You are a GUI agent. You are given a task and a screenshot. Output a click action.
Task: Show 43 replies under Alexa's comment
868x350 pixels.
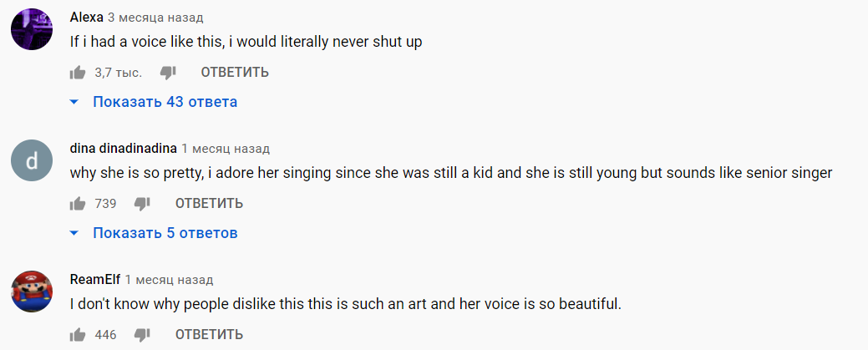pyautogui.click(x=165, y=102)
